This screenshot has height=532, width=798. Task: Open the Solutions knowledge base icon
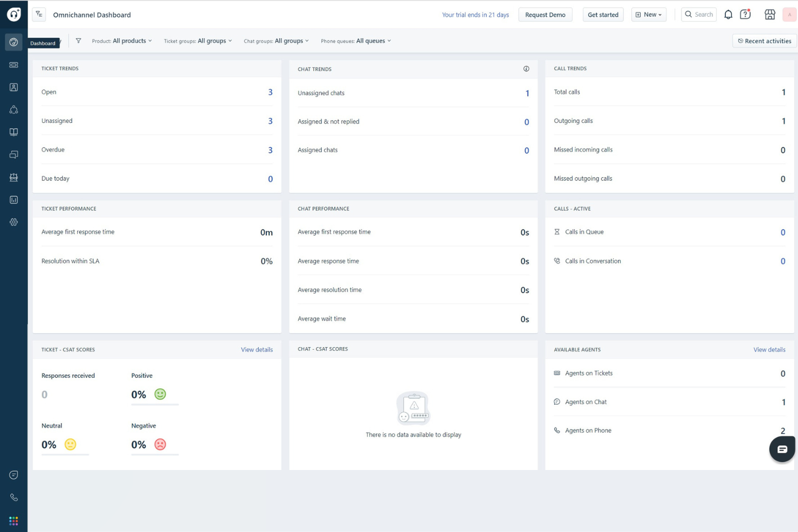point(13,132)
